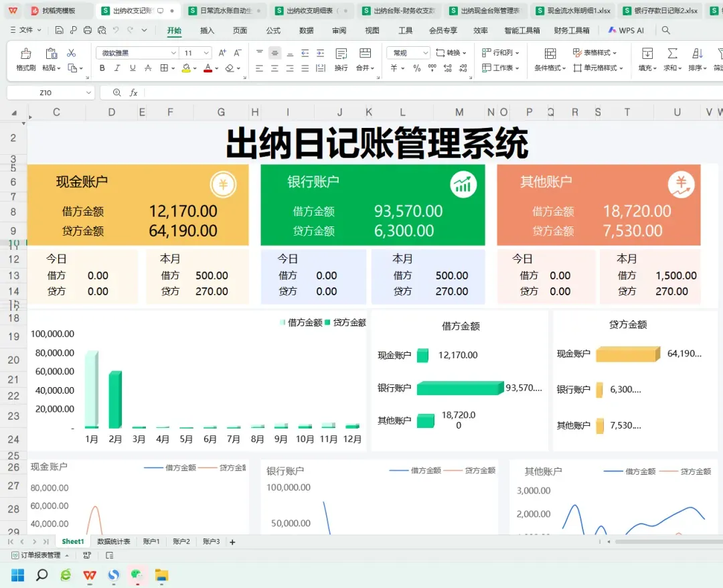Switch to the 数据统计表 sheet tab
Image resolution: width=723 pixels, height=588 pixels.
click(113, 541)
